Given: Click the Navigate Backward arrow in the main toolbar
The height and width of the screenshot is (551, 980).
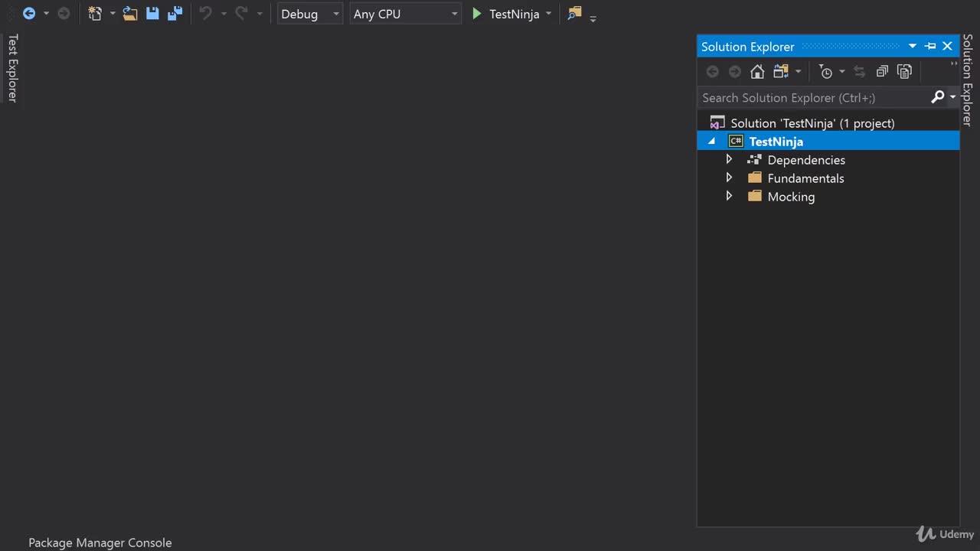Looking at the screenshot, I should coord(29,14).
